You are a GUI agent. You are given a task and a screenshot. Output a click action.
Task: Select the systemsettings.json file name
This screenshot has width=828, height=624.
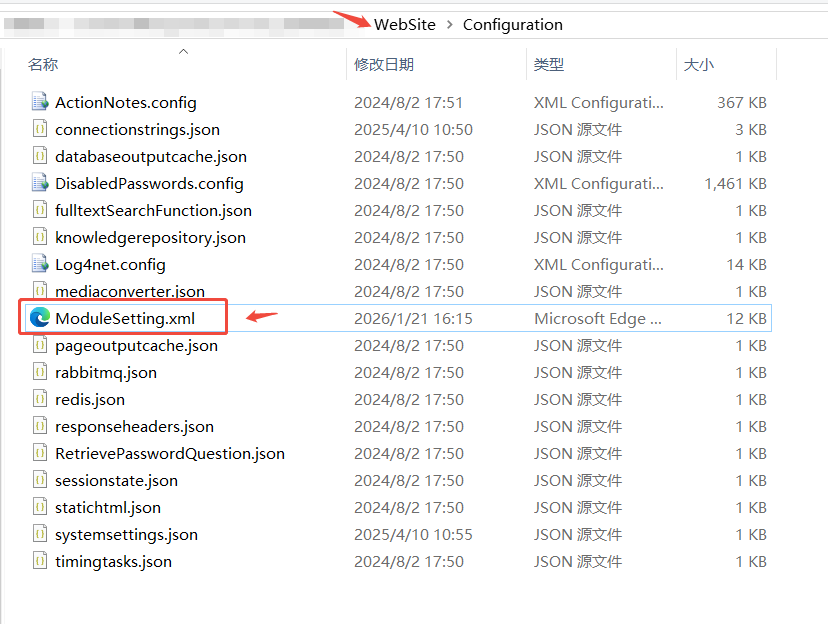click(x=126, y=534)
